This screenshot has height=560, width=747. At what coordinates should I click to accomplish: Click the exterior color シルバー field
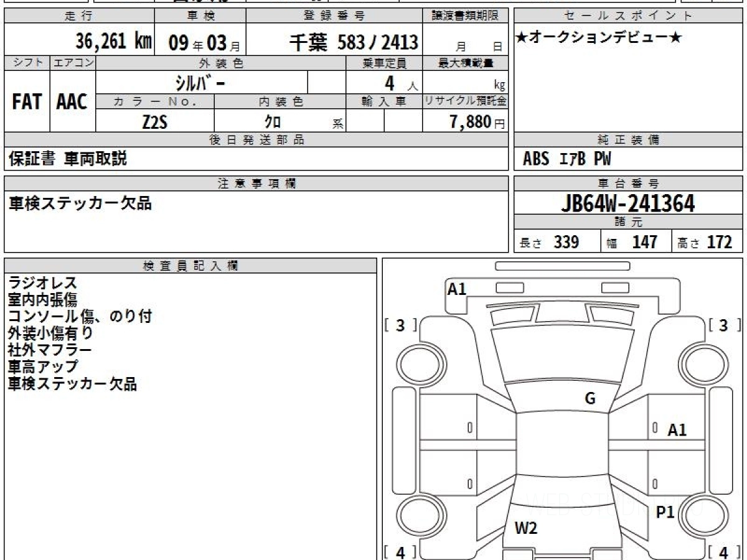click(201, 83)
